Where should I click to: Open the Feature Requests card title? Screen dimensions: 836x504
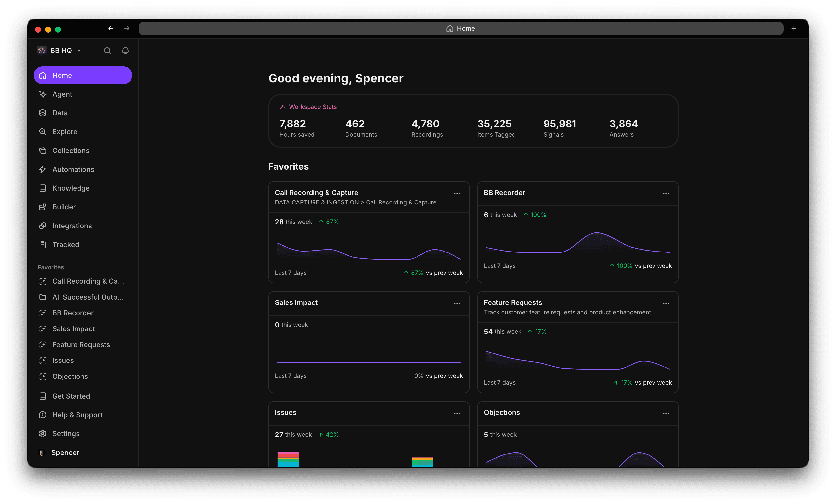[513, 302]
